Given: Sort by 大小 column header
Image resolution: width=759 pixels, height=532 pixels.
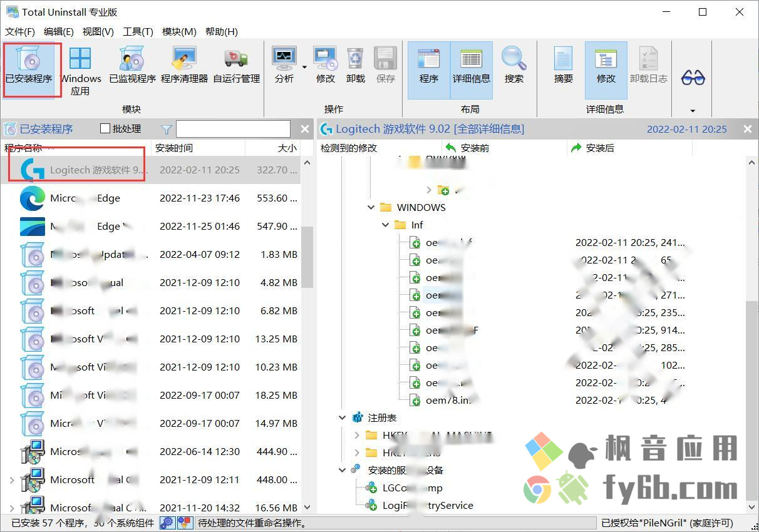Looking at the screenshot, I should click(272, 148).
